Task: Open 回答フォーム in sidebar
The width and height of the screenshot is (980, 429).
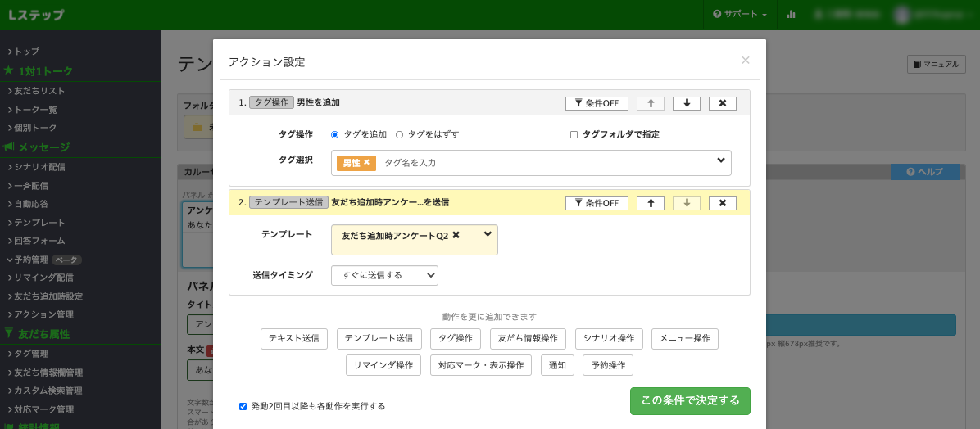Action: pos(39,241)
